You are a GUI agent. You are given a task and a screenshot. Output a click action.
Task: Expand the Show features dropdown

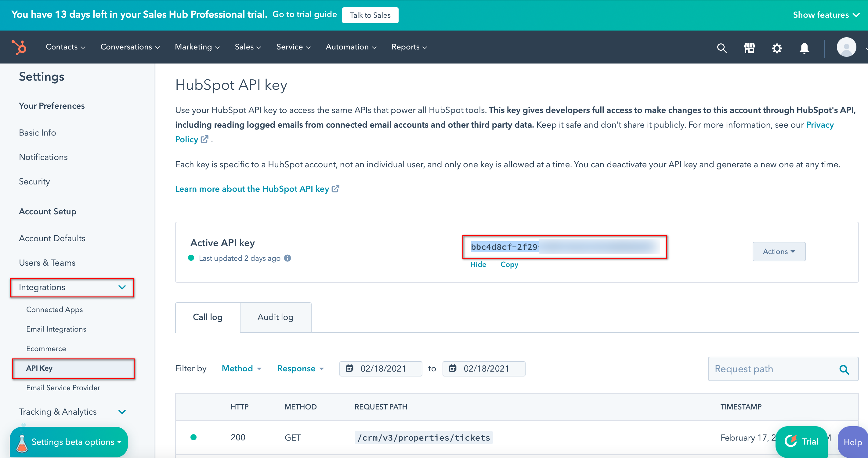[x=826, y=15]
